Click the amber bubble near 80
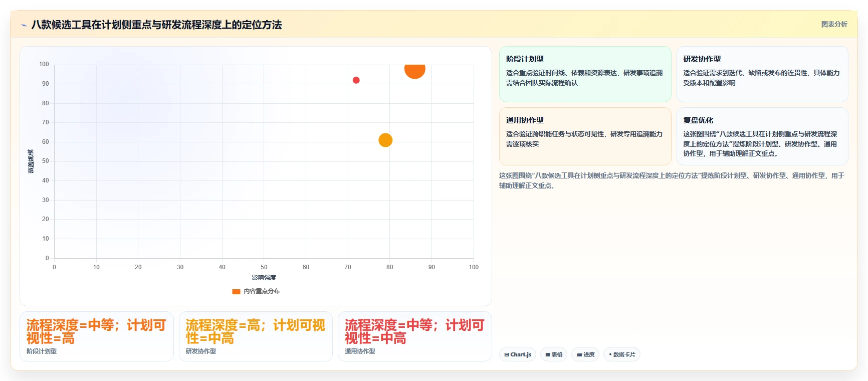This screenshot has height=381, width=868. [385, 140]
